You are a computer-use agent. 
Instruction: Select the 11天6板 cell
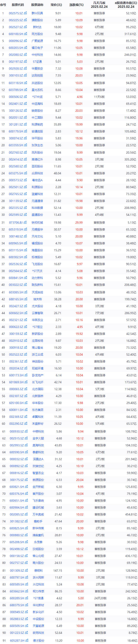[x=99, y=97]
